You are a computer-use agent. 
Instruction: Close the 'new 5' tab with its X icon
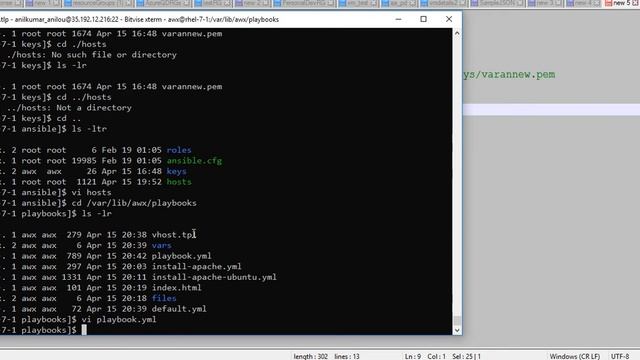pyautogui.click(x=635, y=3)
